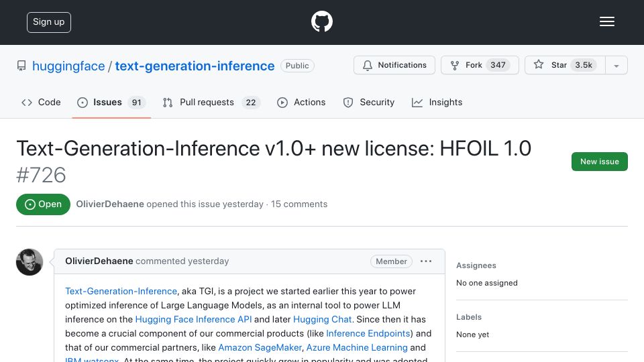This screenshot has width=644, height=362.
Task: Click the Labels heading in sidebar
Action: 469,317
